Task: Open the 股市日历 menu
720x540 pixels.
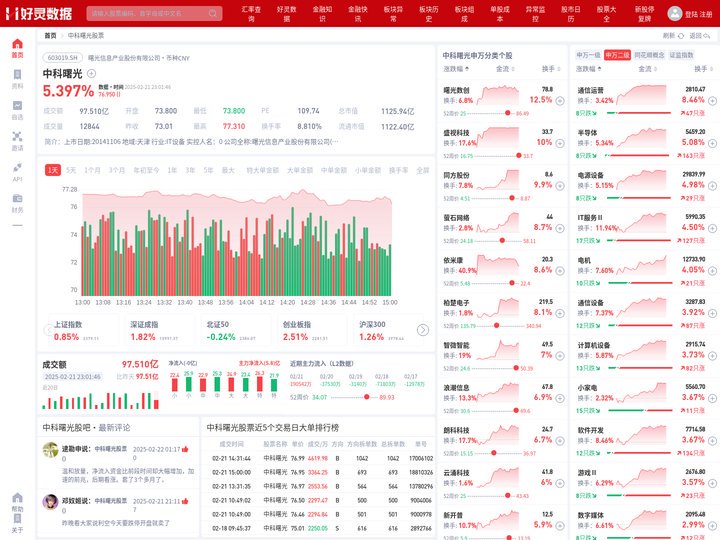Action: (571, 14)
